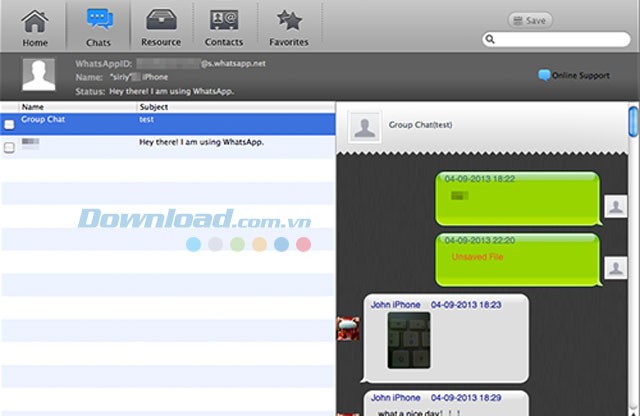Click John iPhone's red avatar picture
Screen dimensions: 640x416
tap(348, 329)
